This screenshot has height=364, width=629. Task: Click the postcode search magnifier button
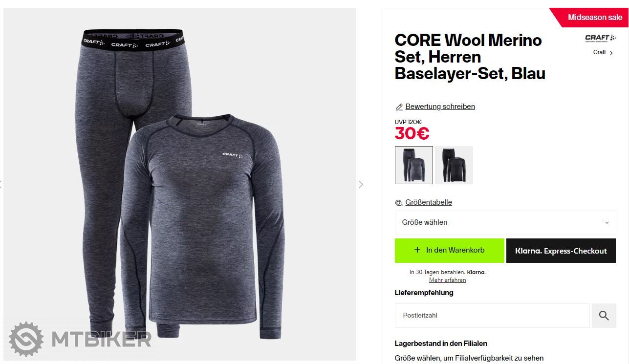click(x=604, y=316)
